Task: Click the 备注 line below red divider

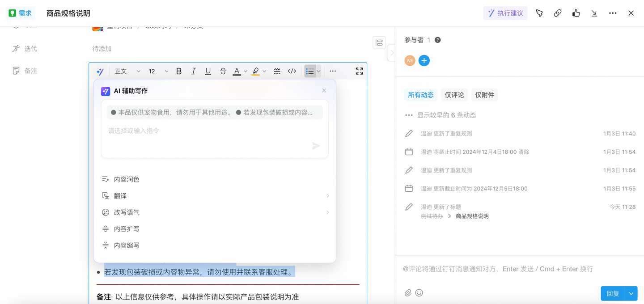Action: [x=198, y=297]
